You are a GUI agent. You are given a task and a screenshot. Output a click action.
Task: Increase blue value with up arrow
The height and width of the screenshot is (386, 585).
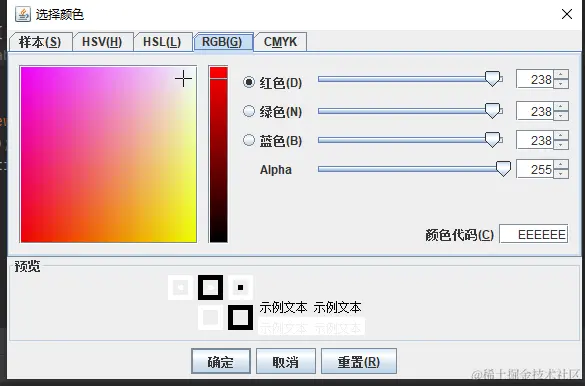coord(561,135)
